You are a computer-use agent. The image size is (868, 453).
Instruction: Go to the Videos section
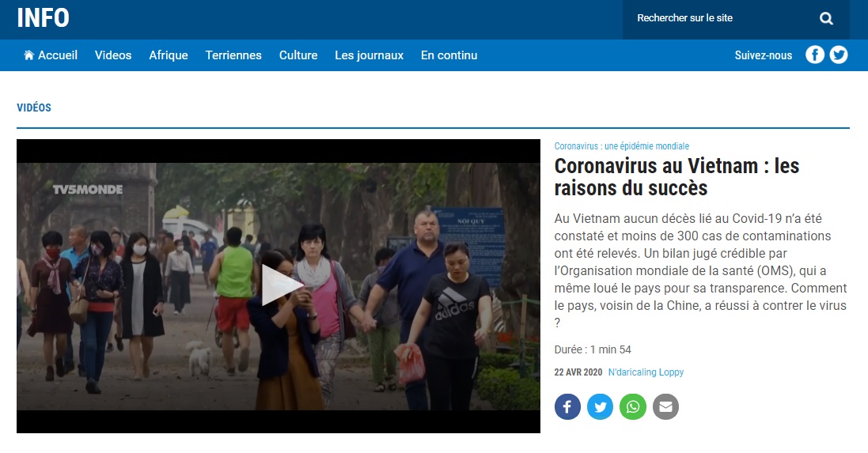point(113,55)
